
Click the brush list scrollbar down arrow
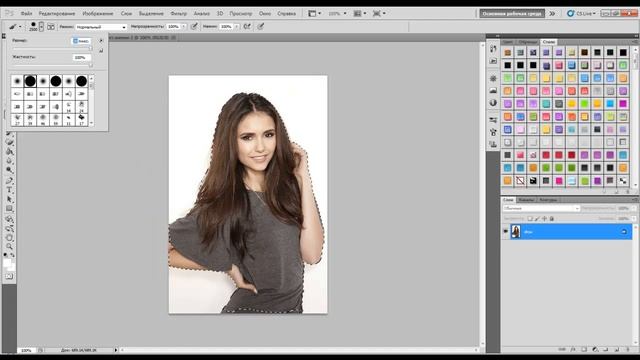(x=91, y=123)
